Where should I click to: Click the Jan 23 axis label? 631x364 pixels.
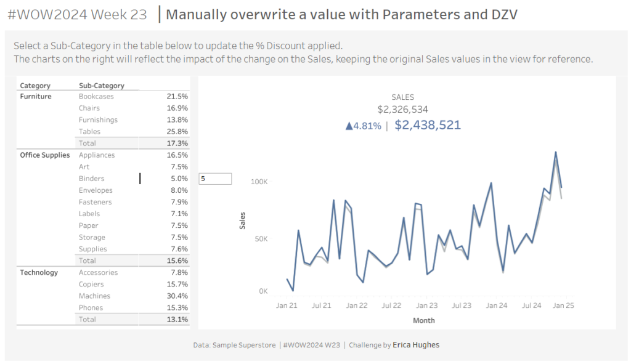click(426, 305)
